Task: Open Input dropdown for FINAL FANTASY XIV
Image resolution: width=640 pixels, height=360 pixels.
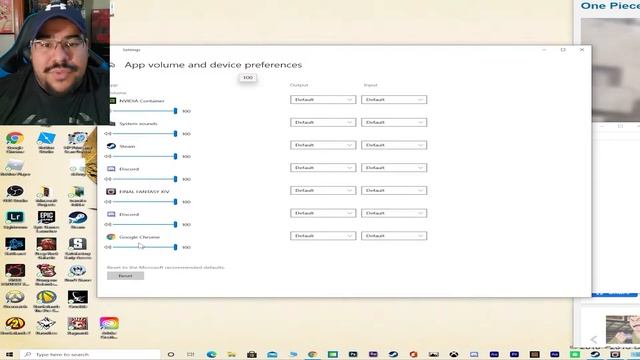Action: [394, 191]
